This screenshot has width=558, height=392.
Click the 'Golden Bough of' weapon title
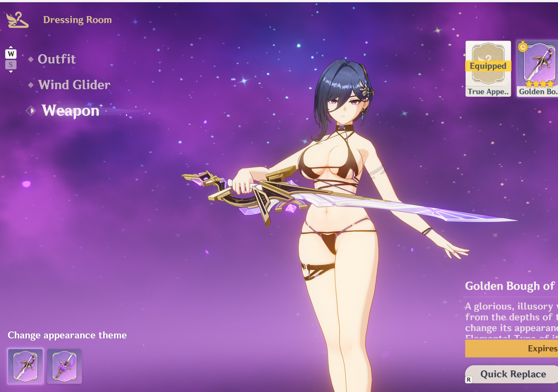coord(510,286)
